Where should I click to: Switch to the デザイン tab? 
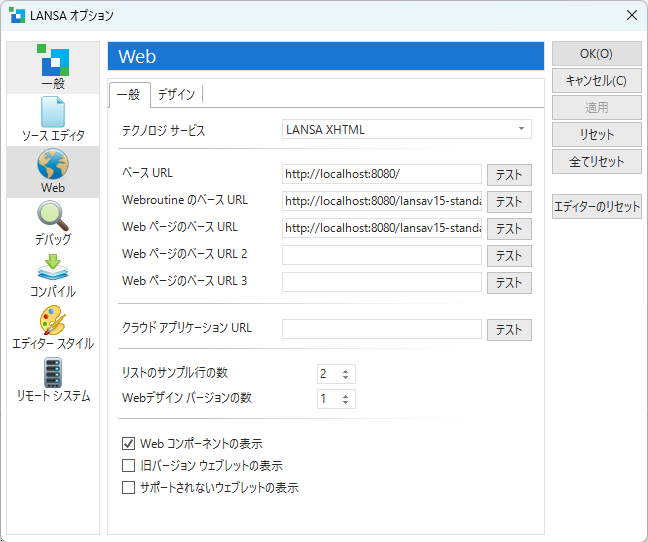(176, 95)
